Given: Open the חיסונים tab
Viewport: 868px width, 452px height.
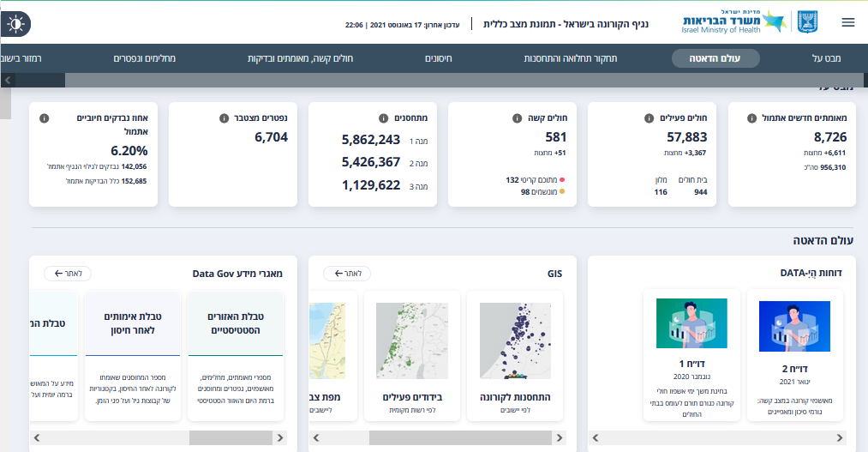Looking at the screenshot, I should (x=439, y=58).
